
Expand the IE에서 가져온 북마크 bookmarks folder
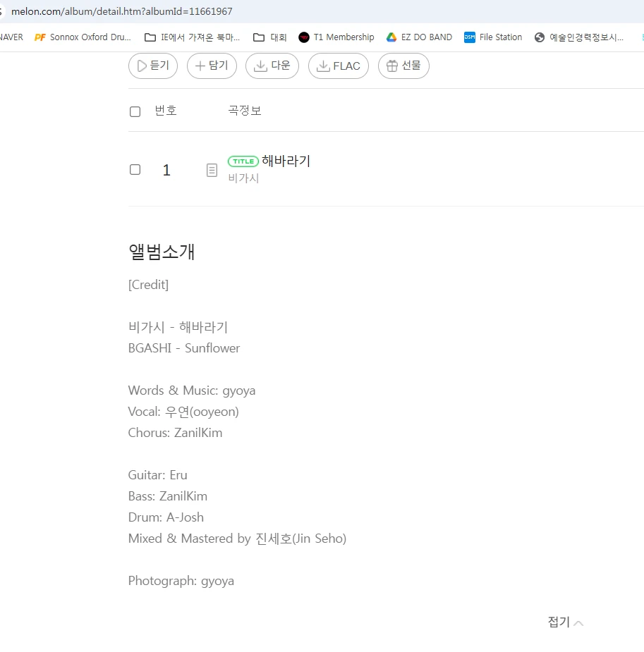(x=150, y=37)
